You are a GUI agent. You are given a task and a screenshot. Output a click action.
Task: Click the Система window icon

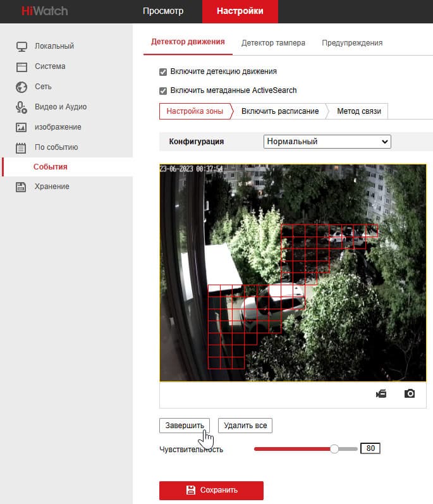(x=21, y=67)
